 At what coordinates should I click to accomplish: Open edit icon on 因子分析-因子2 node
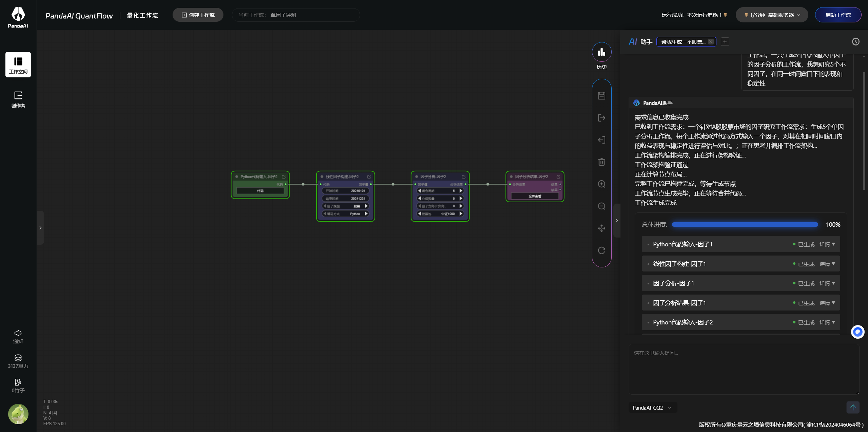463,177
